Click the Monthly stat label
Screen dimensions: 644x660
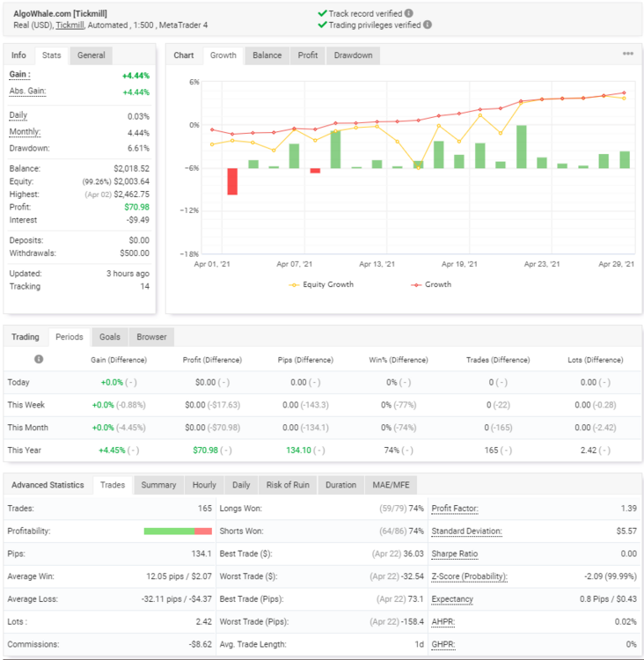(25, 132)
